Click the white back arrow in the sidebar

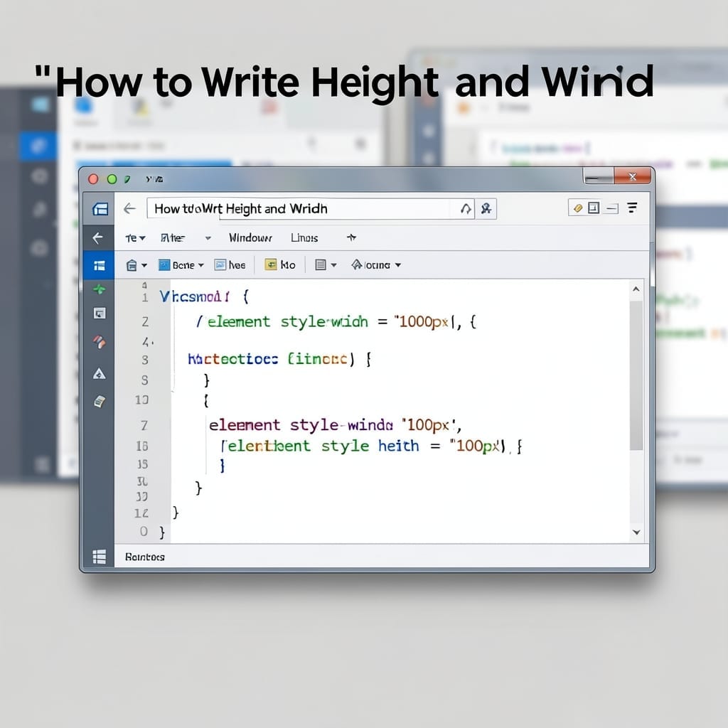98,238
